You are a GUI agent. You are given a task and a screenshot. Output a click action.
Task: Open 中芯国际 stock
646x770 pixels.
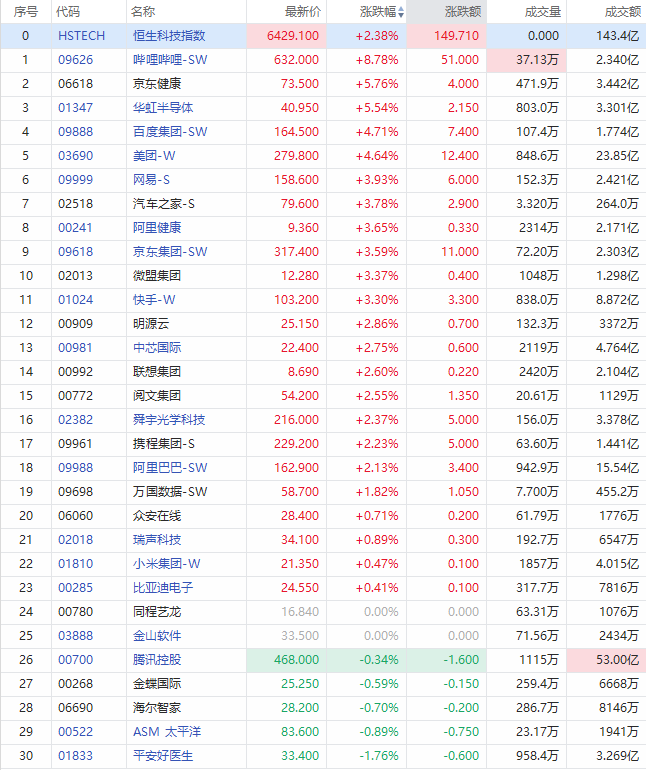pos(157,348)
